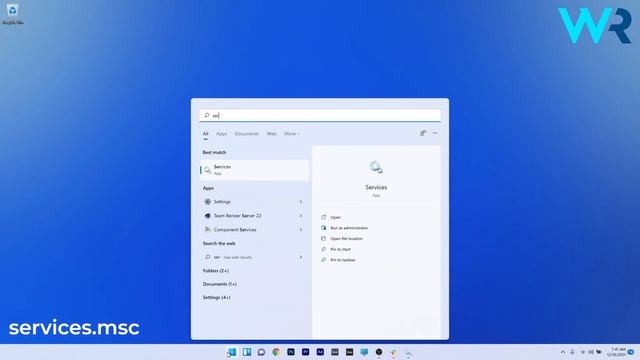The image size is (640, 360).
Task: Launch Premiere Pro from the taskbar
Action: 306,352
